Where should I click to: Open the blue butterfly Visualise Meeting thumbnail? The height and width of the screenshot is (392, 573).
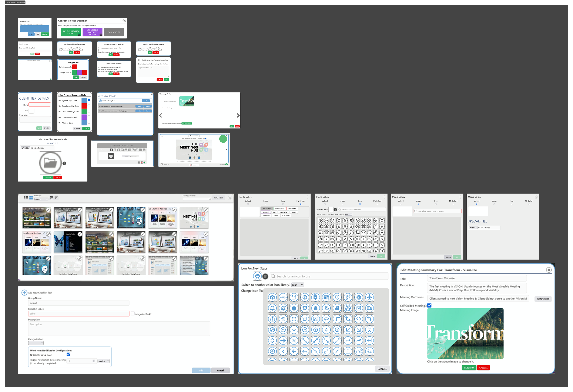tap(68, 242)
